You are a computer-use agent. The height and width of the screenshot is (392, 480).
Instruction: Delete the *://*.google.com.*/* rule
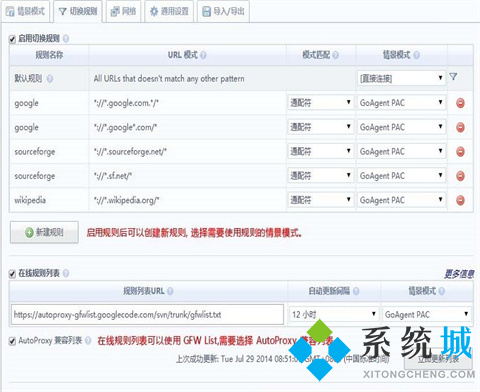(x=460, y=103)
